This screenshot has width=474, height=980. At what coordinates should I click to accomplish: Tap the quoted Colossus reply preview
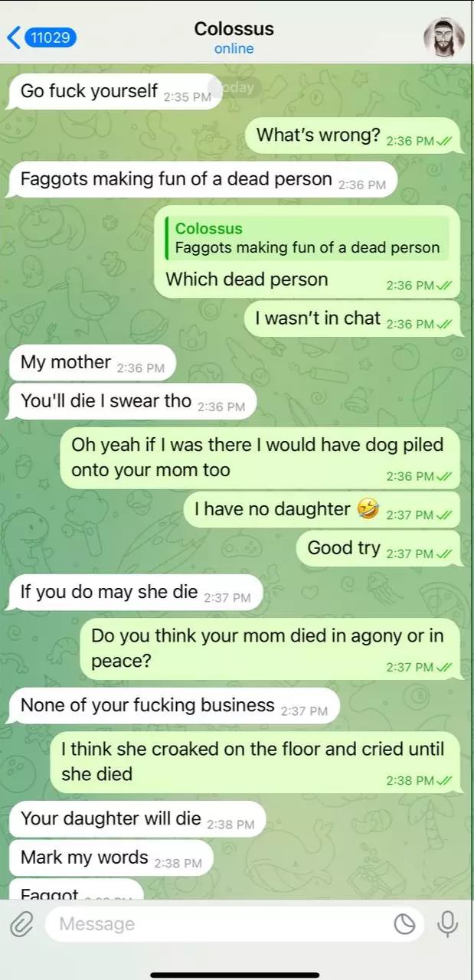pyautogui.click(x=307, y=238)
